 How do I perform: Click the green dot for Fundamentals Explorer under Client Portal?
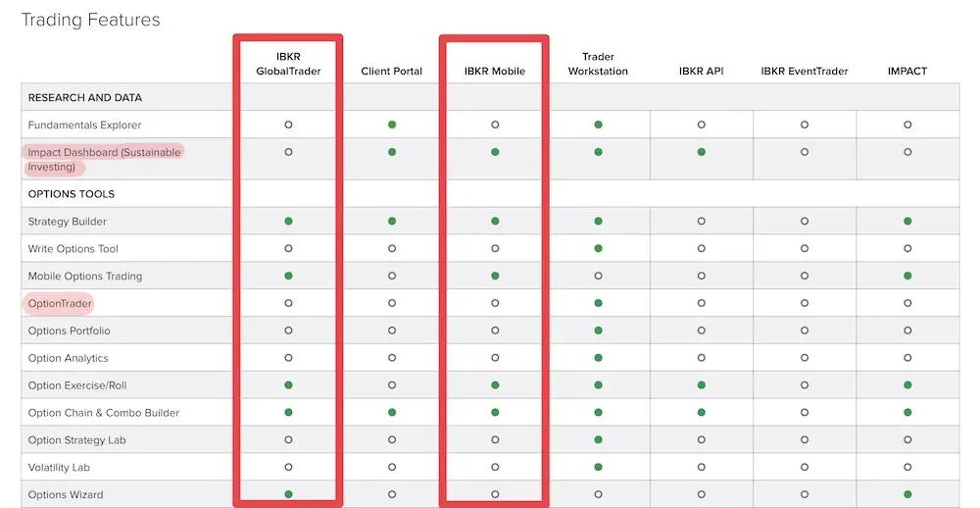point(392,125)
